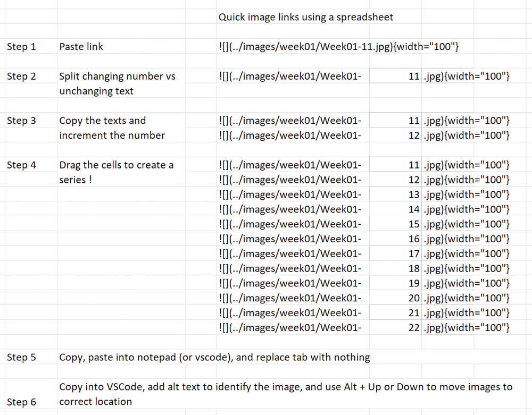
Task: Click the 'series !' cell
Action: pos(76,180)
